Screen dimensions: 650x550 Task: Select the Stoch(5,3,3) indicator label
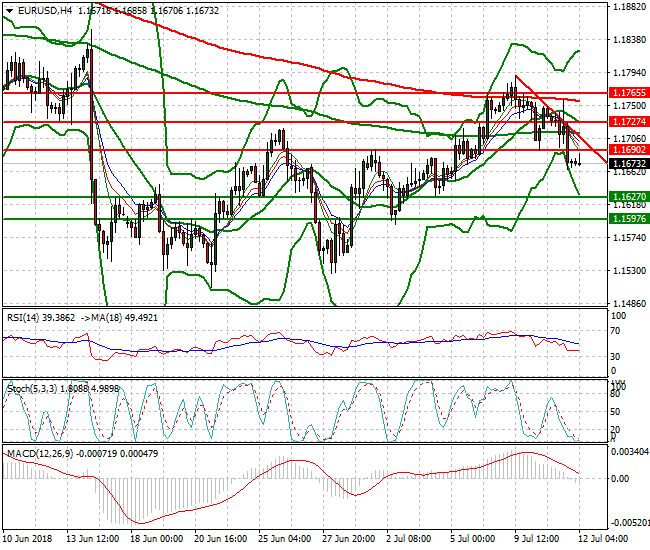point(32,389)
